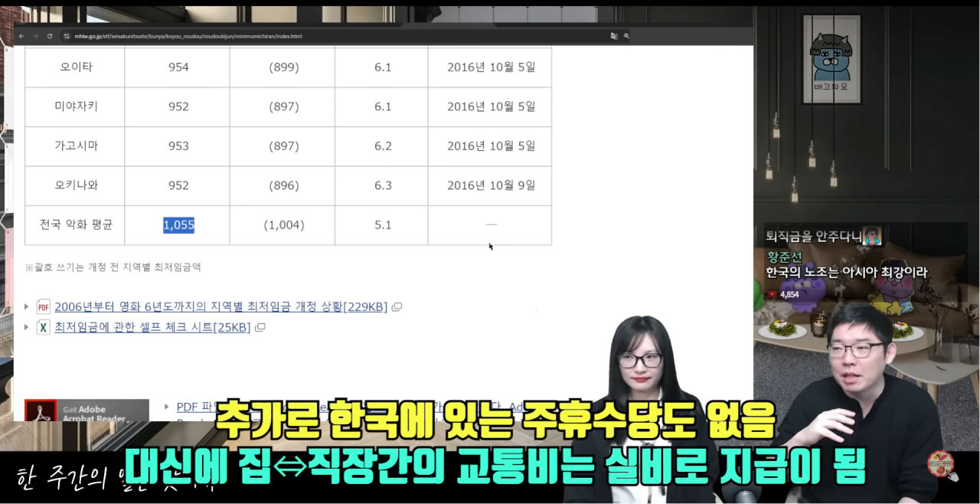Open the translate page icon in address bar
Image resolution: width=980 pixels, height=504 pixels.
(613, 36)
